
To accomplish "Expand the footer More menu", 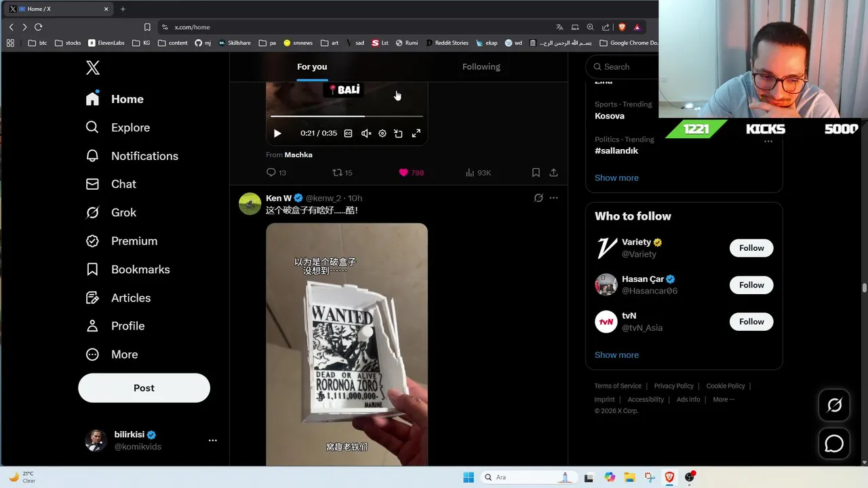I will [x=724, y=399].
